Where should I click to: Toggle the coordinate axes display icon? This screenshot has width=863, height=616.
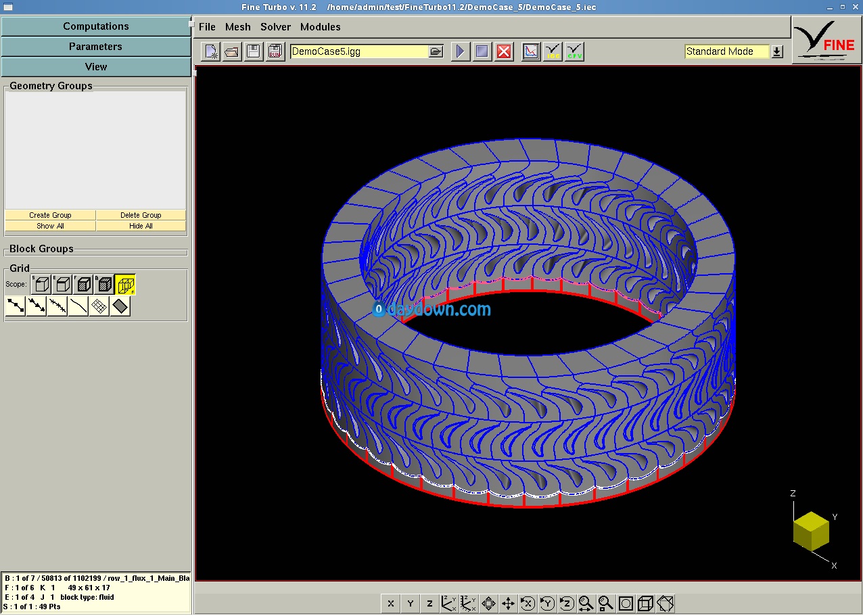coord(449,604)
